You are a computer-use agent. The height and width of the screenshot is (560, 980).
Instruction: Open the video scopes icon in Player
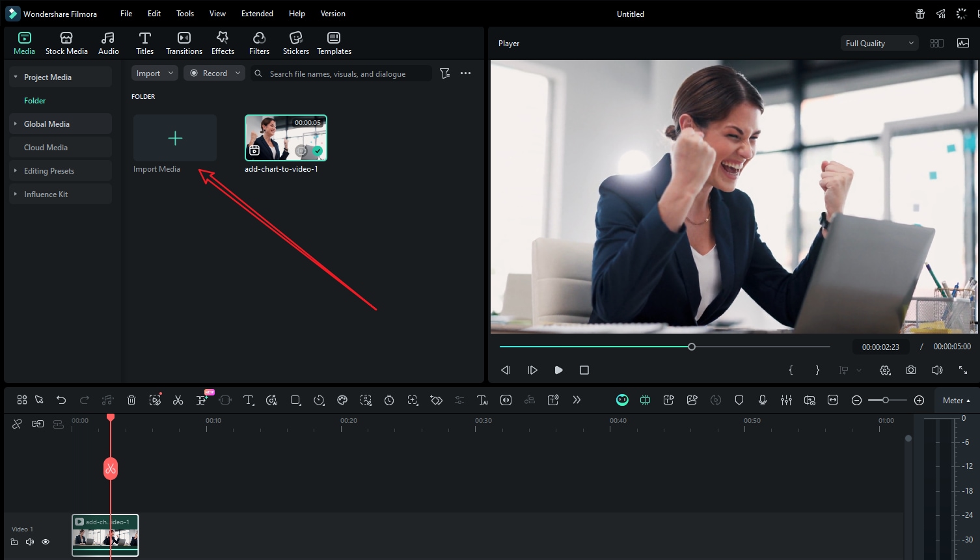click(963, 43)
